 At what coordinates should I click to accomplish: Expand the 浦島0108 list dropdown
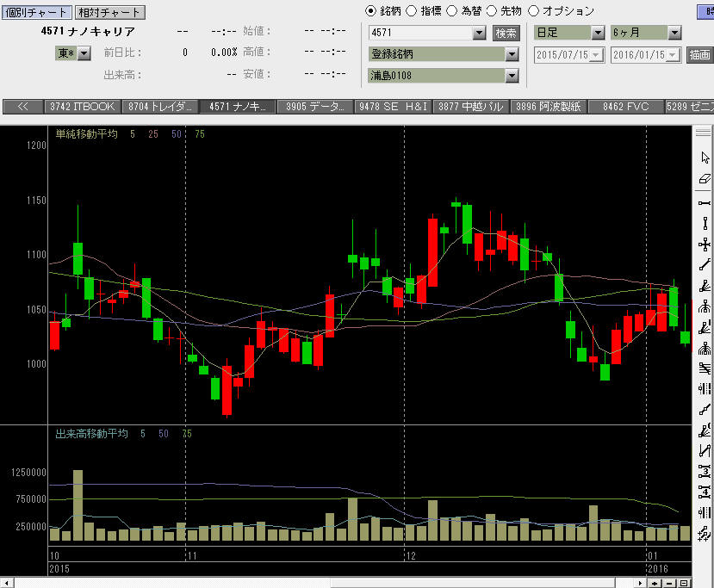tap(512, 76)
